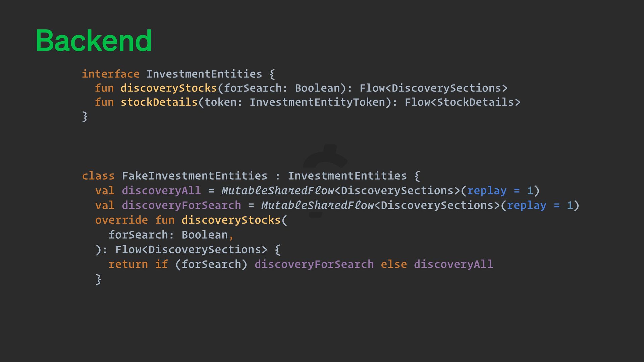Screen dimensions: 644x362
Task: Click 'discoveryAll' in the val declaration
Action: [161, 191]
